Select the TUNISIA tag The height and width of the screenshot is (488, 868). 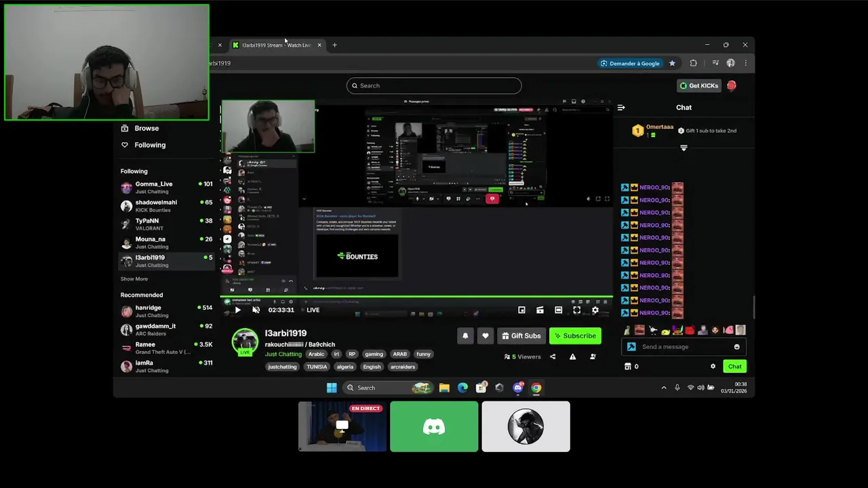pyautogui.click(x=317, y=367)
